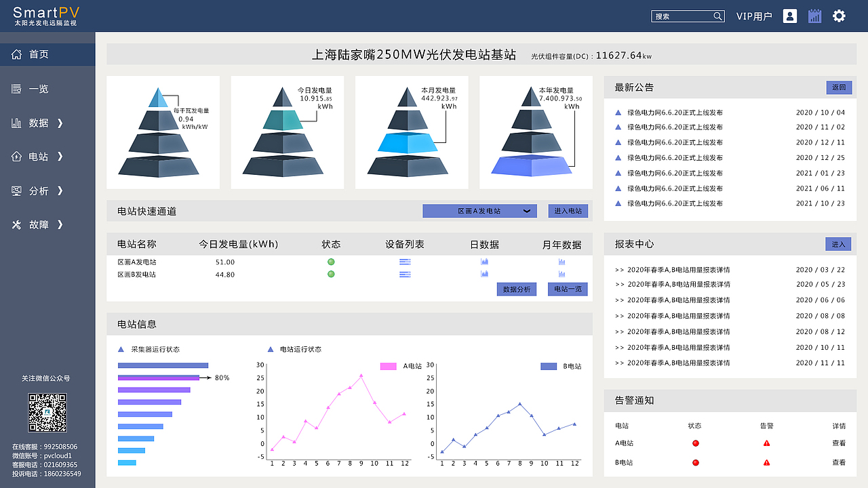Screen dimensions: 868x488
Task: Open 区画B发电站 daily data chart icon
Action: pyautogui.click(x=484, y=274)
